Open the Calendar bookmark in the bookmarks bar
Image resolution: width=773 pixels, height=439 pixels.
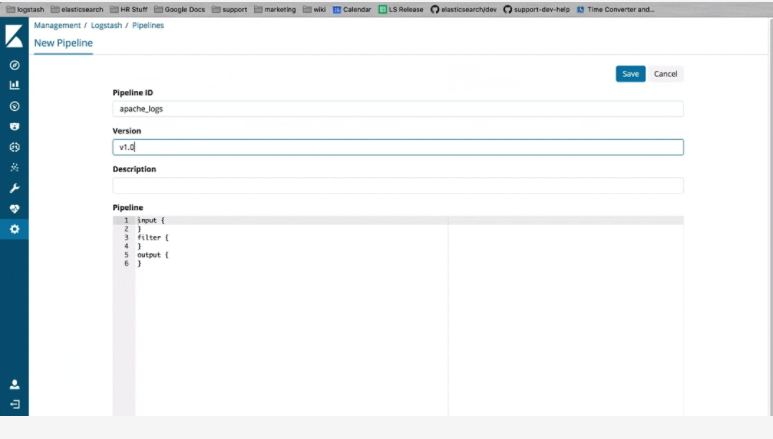point(352,9)
